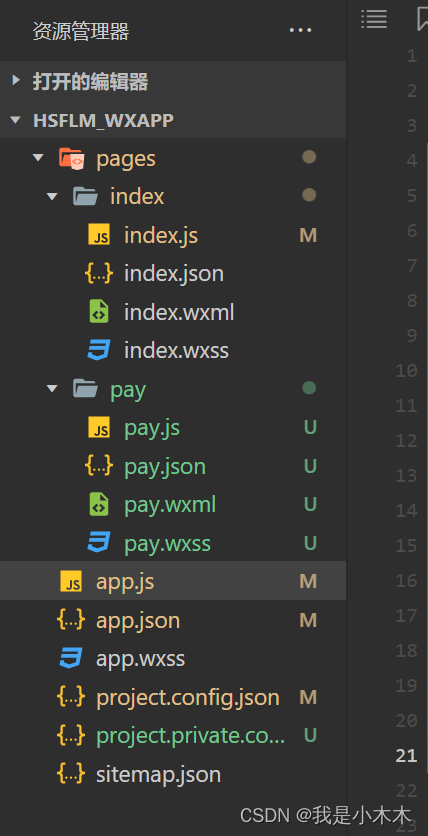
Task: Click the M status badge on index.js
Action: (308, 235)
